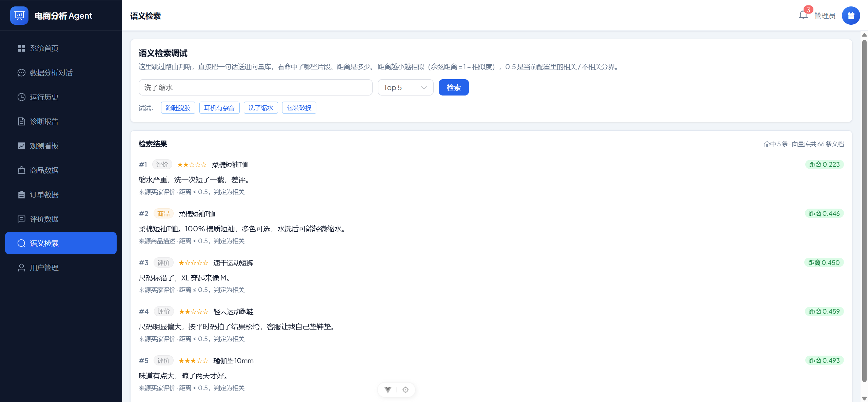Click the blue 管 user avatar
This screenshot has width=868, height=402.
click(851, 16)
